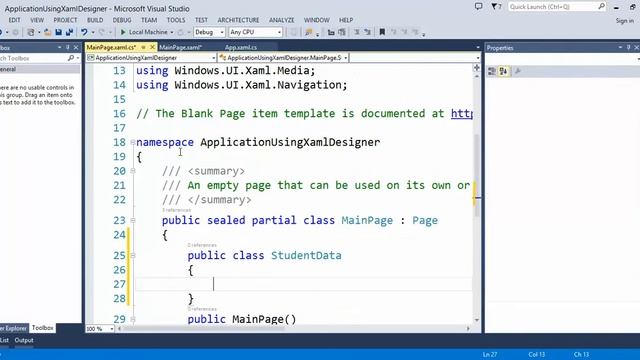This screenshot has width=640, height=360.
Task: Open the EDIT menu
Action: pyautogui.click(x=14, y=20)
